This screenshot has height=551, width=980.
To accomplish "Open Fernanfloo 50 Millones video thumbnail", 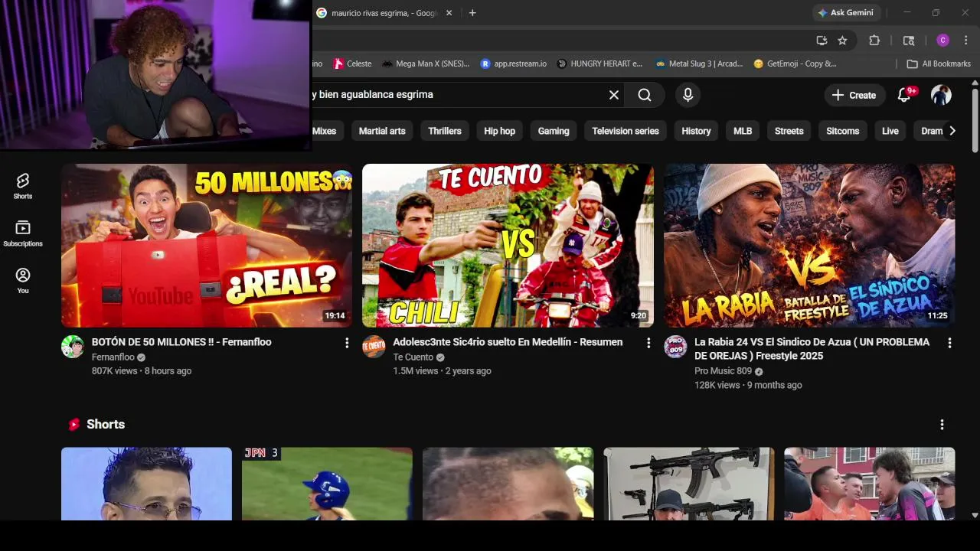I will [x=207, y=246].
